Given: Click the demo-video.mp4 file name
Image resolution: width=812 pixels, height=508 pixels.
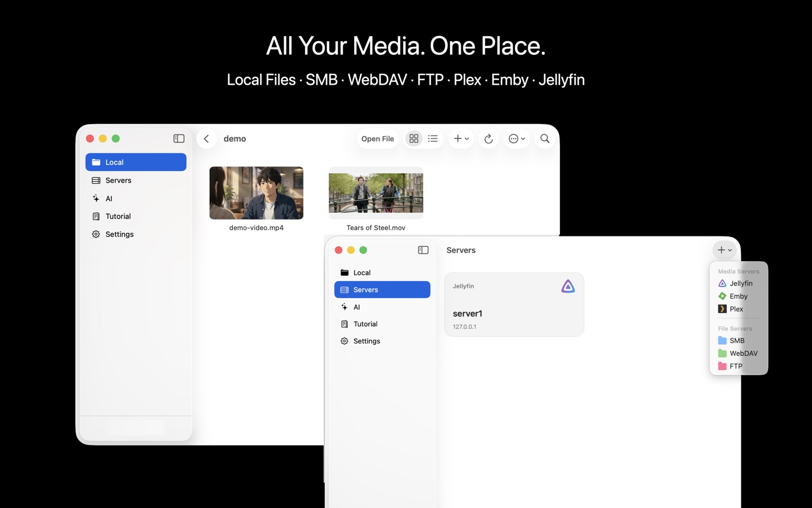Looking at the screenshot, I should (257, 227).
